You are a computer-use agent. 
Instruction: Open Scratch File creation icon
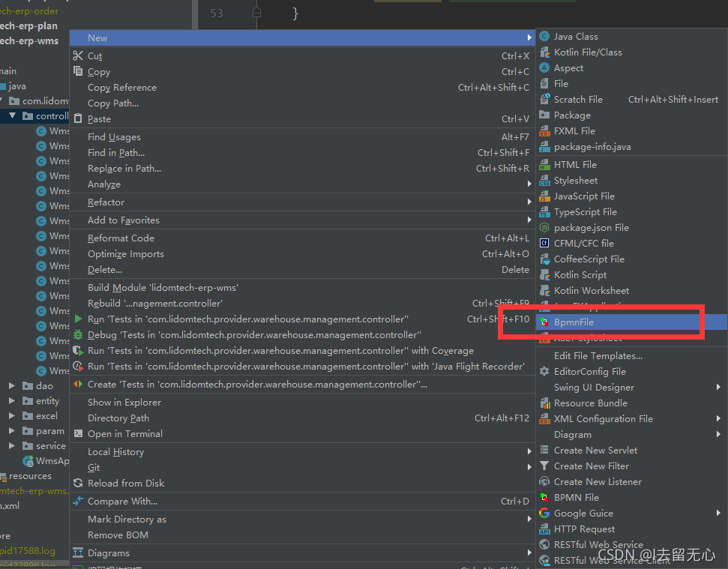[x=544, y=99]
